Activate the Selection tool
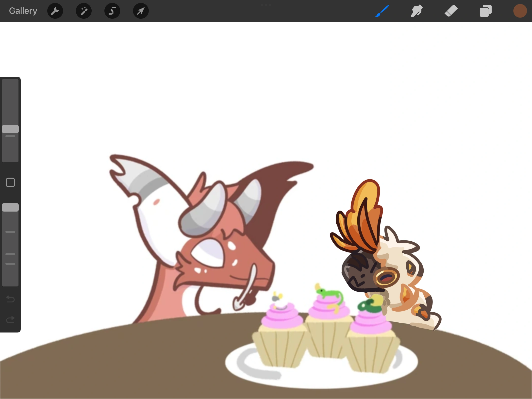 pyautogui.click(x=112, y=11)
